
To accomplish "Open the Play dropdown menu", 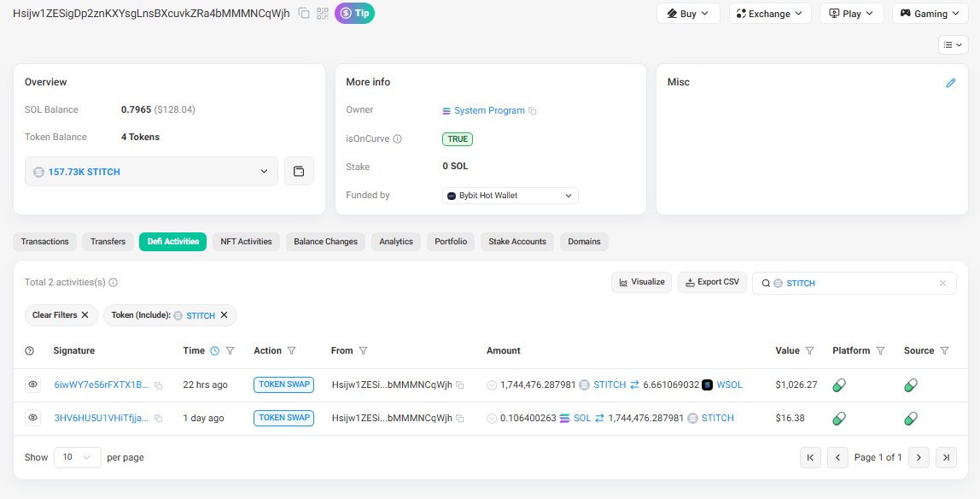I will tap(852, 13).
